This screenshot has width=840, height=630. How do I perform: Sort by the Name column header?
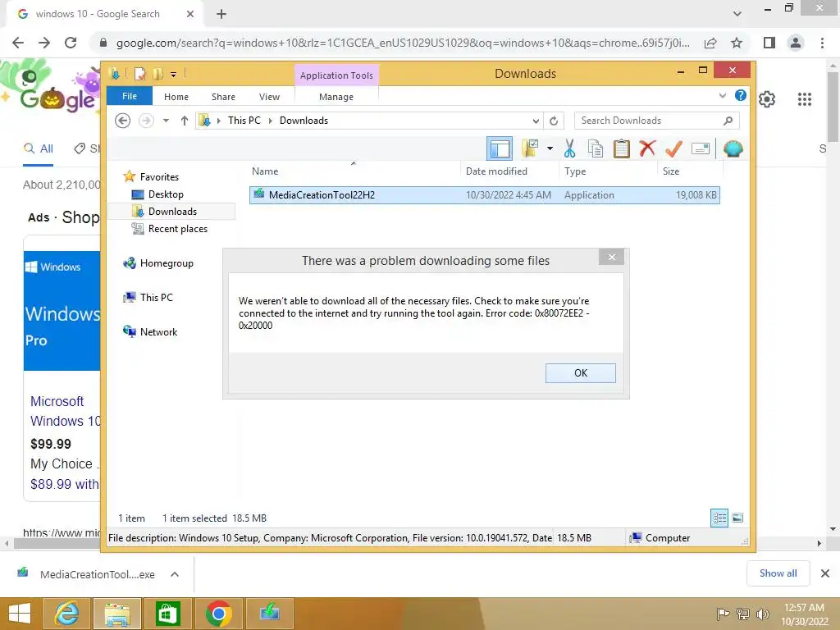pos(354,171)
